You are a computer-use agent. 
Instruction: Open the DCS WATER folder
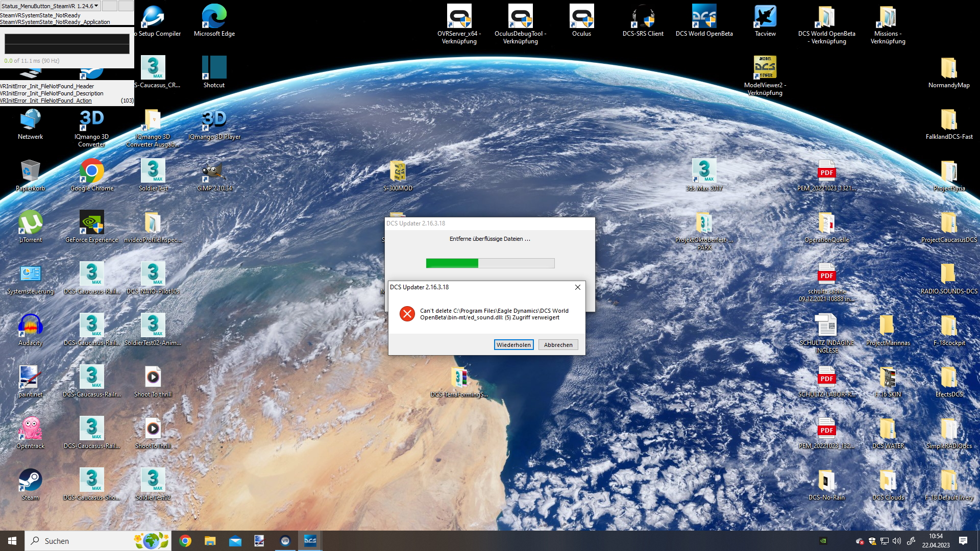point(888,433)
